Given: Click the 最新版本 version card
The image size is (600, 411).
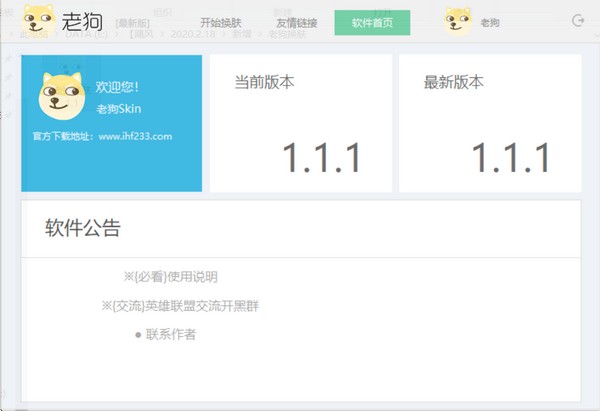Looking at the screenshot, I should (490, 123).
